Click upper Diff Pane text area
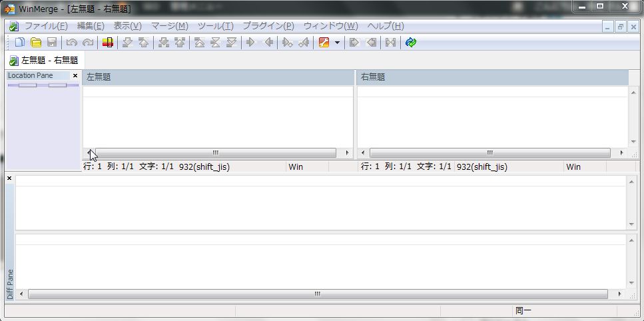This screenshot has width=644, height=321. [x=321, y=202]
